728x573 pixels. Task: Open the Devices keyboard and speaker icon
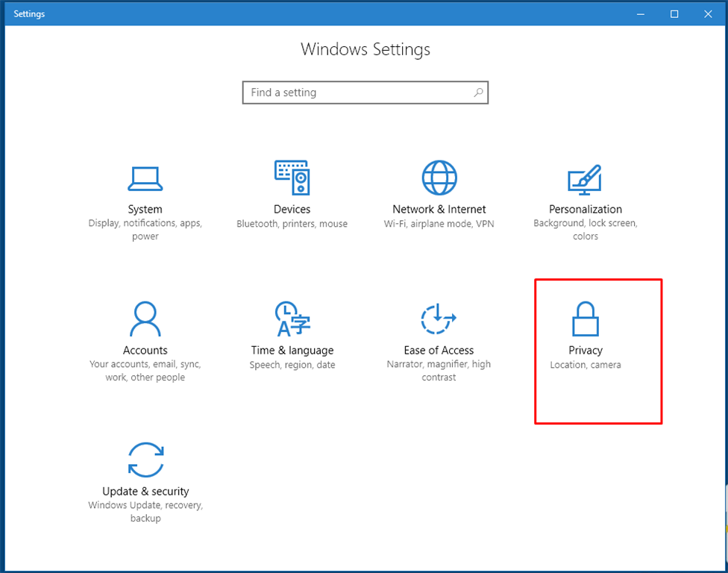[x=292, y=178]
